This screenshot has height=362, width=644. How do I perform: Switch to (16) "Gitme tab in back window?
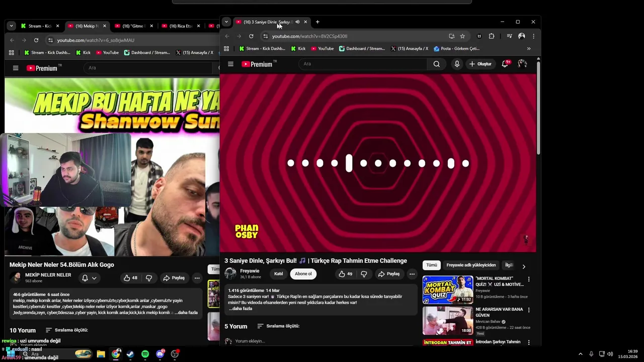(x=134, y=26)
